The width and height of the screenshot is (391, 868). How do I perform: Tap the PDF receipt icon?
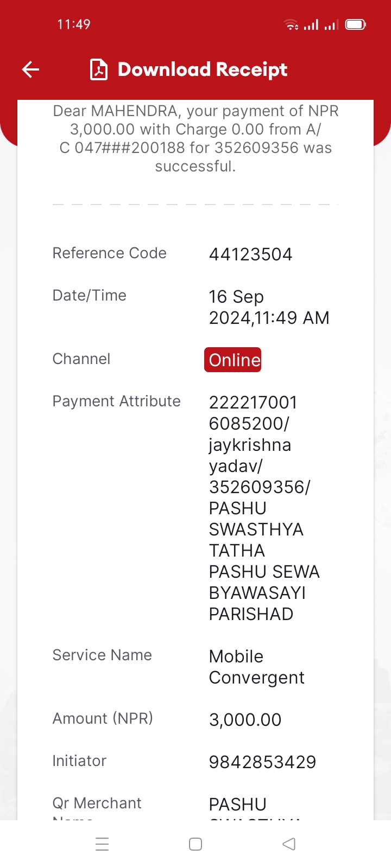[99, 69]
